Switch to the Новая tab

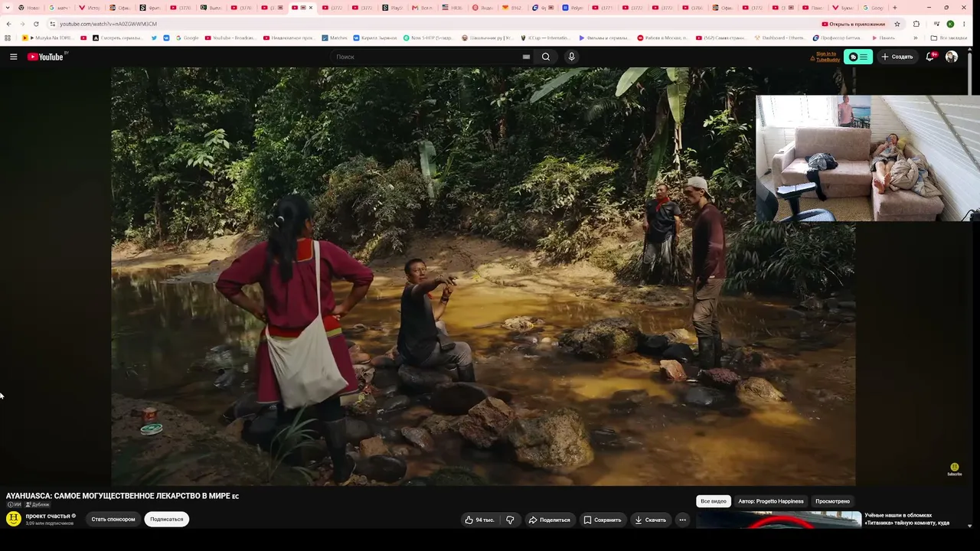(29, 8)
